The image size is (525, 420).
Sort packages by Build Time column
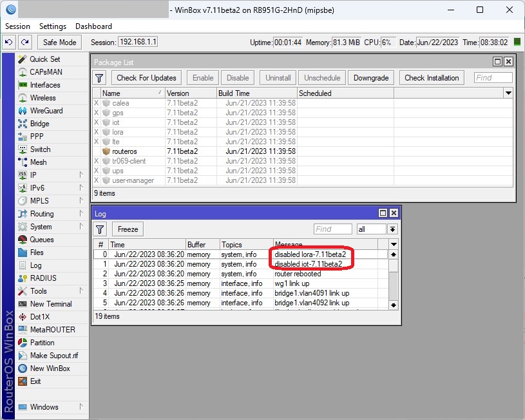click(257, 93)
